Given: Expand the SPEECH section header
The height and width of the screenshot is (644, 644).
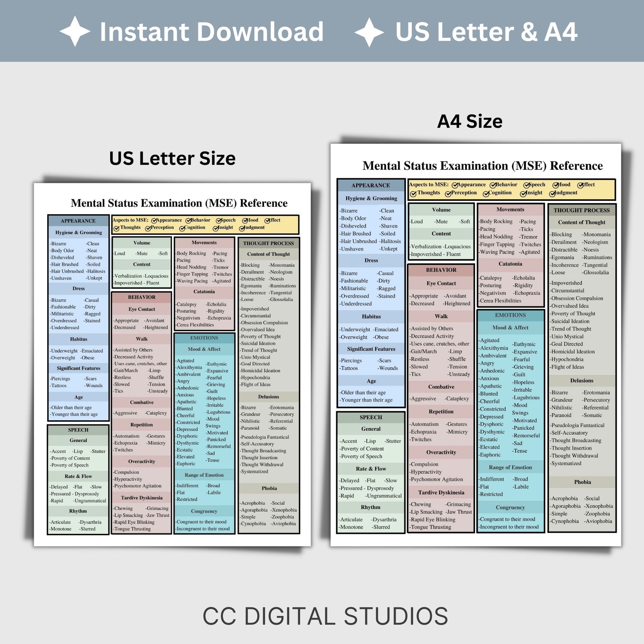Looking at the screenshot, I should tap(92, 429).
